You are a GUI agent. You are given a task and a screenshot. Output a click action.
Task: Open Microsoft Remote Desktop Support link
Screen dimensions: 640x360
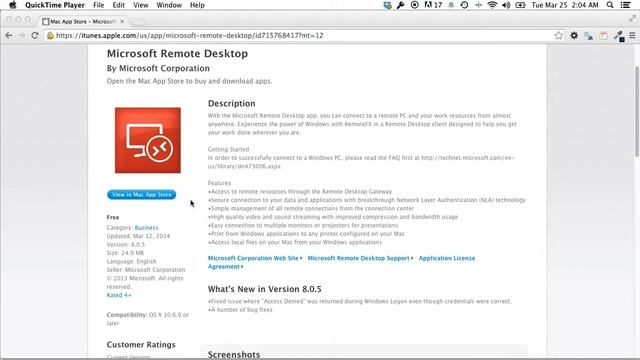click(x=360, y=258)
